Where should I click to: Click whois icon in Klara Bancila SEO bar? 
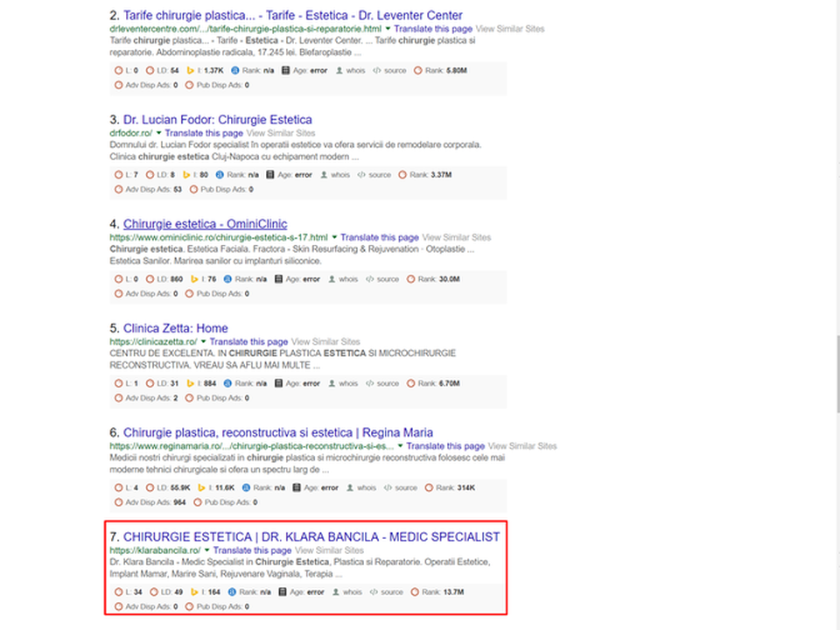click(x=336, y=592)
